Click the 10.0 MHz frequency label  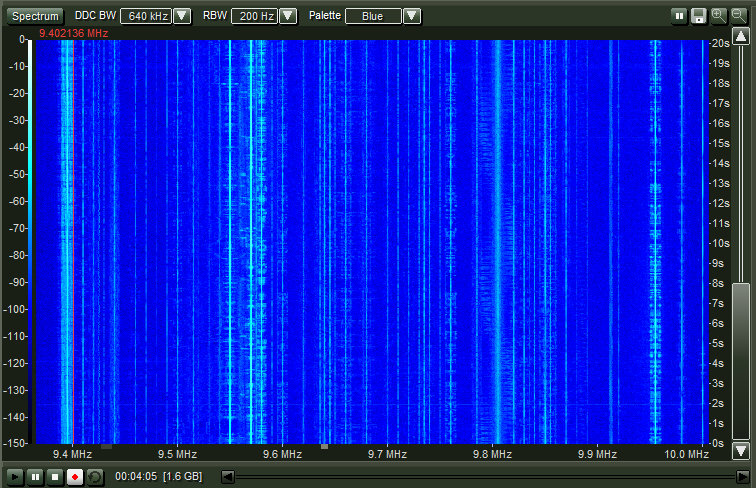click(687, 454)
